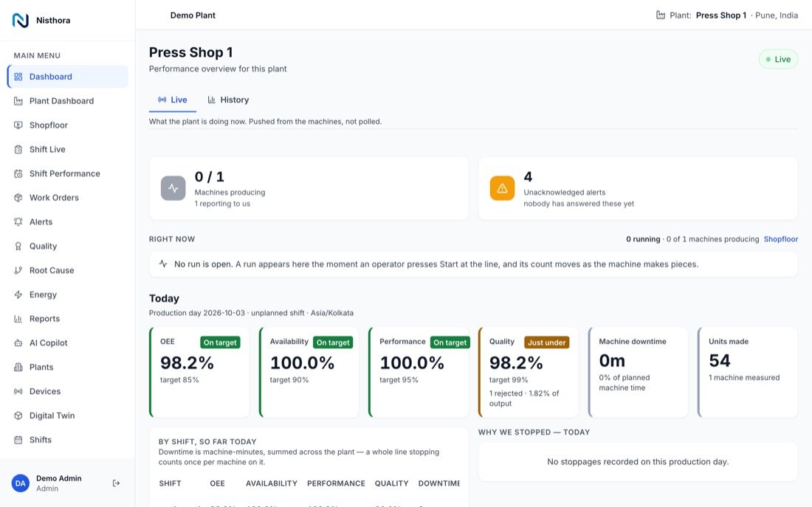
Task: Click the 'Production day 2026-10-03' text
Action: [x=197, y=313]
